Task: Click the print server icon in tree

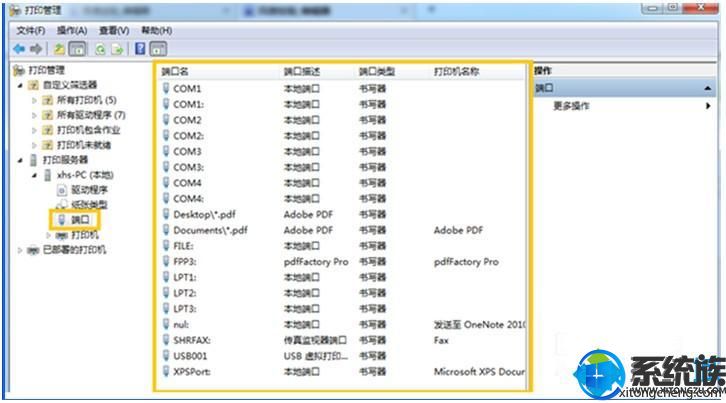Action: click(x=33, y=160)
